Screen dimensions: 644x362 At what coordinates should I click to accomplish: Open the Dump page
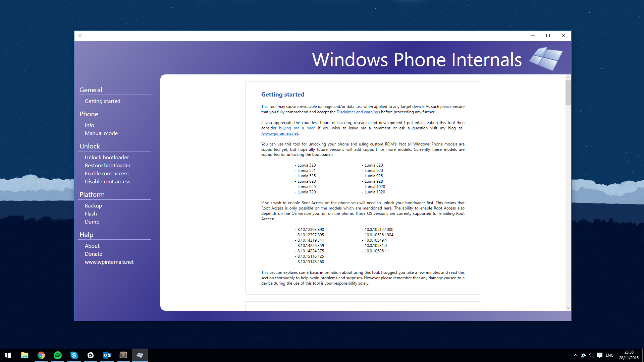pyautogui.click(x=92, y=222)
